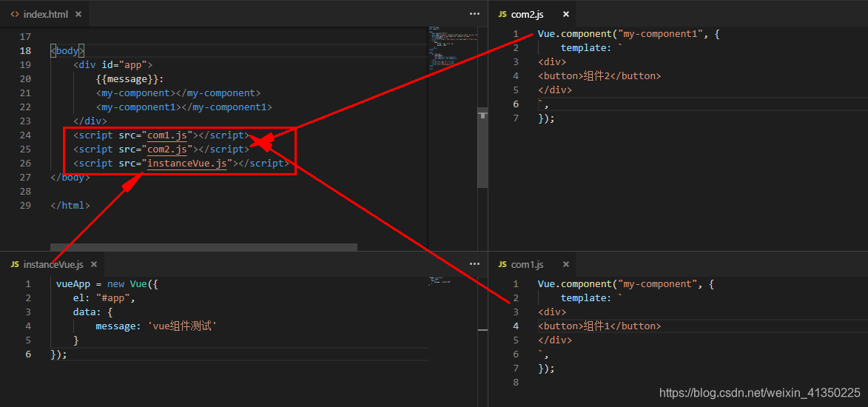
Task: Click <button>组件2</button> line in com2.js
Action: click(x=599, y=76)
